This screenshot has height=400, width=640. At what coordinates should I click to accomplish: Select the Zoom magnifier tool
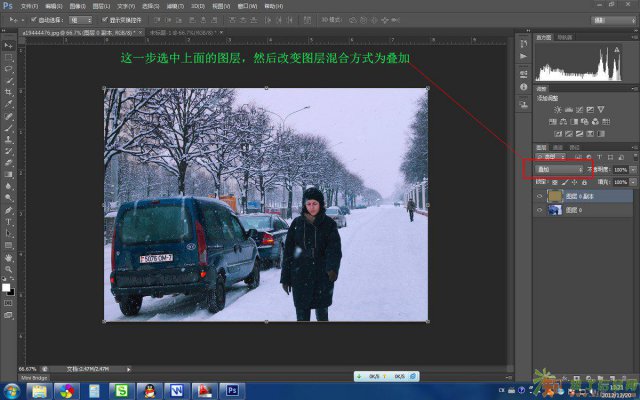click(8, 268)
